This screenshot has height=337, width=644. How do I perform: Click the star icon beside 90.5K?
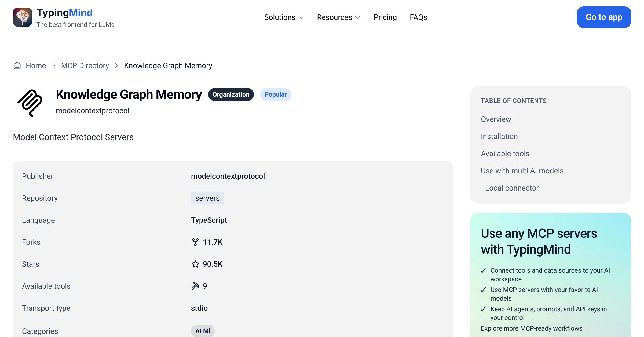click(x=195, y=264)
